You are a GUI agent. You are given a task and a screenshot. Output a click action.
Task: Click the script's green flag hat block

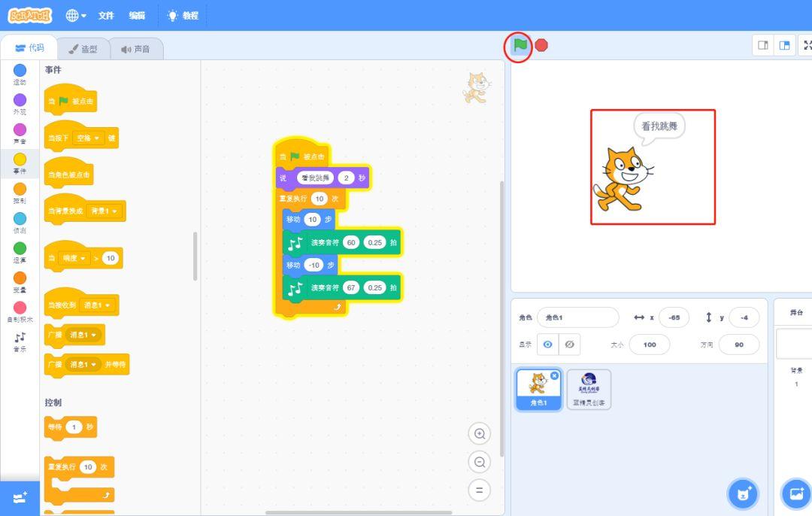(301, 154)
